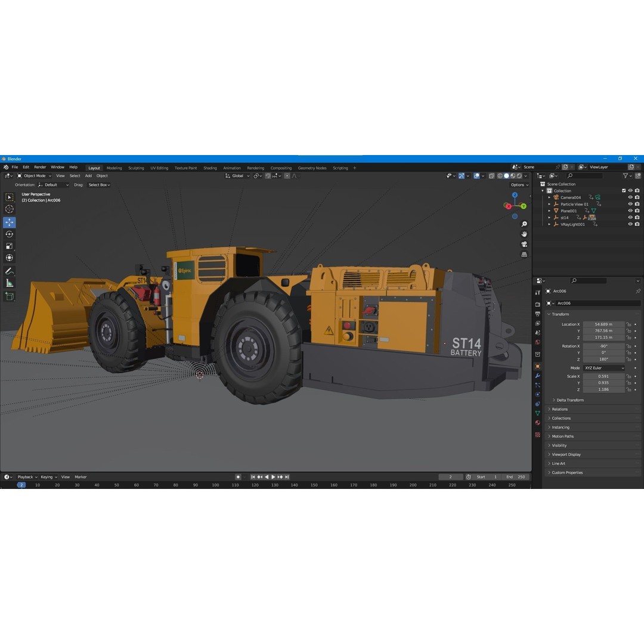Open the Material properties tab

[538, 423]
